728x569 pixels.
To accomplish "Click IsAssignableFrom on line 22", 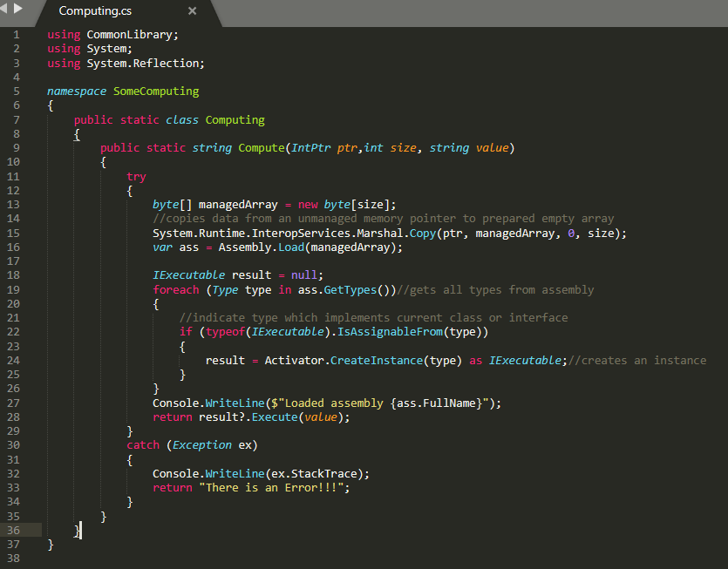I will pos(390,332).
